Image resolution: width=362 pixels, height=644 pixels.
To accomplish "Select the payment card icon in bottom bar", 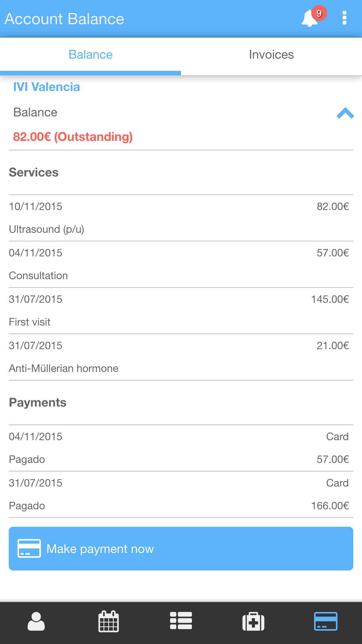I will point(326,621).
